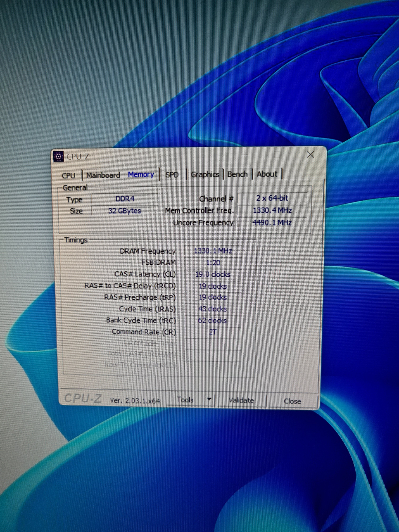Click the DRAM Frequency value field
Image resolution: width=399 pixels, height=532 pixels.
point(213,251)
